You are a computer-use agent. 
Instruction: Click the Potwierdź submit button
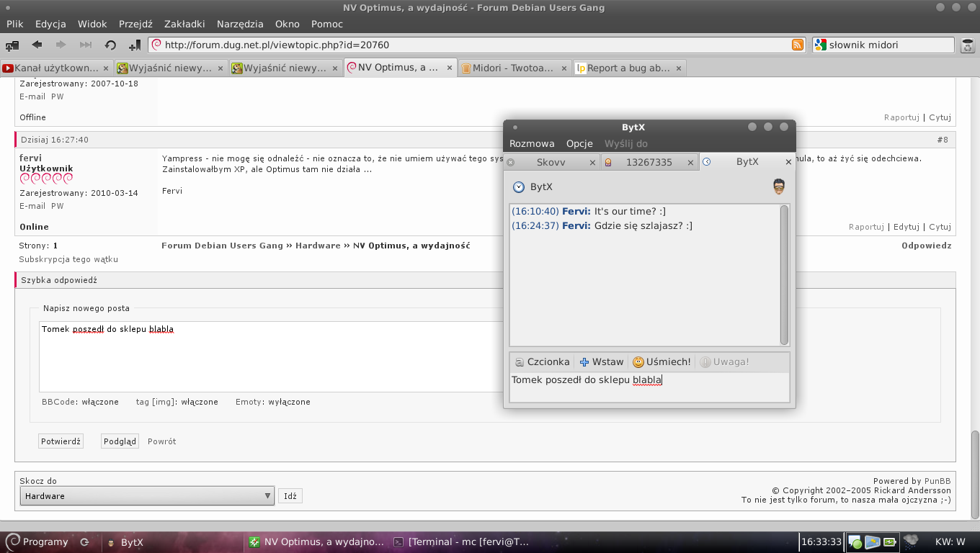click(x=61, y=441)
